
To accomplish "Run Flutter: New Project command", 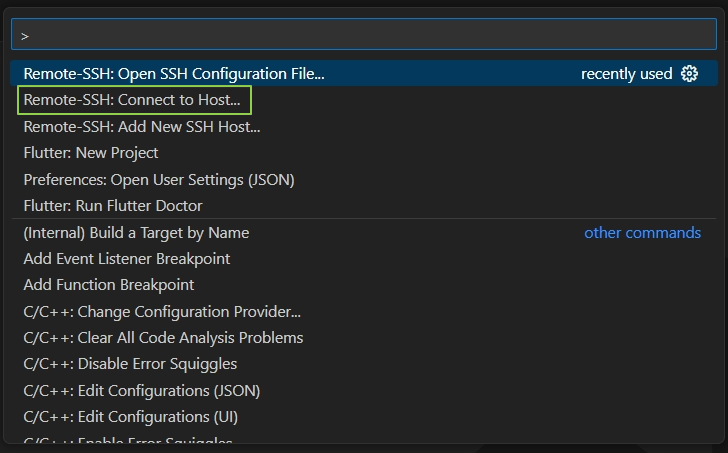I will click(364, 153).
